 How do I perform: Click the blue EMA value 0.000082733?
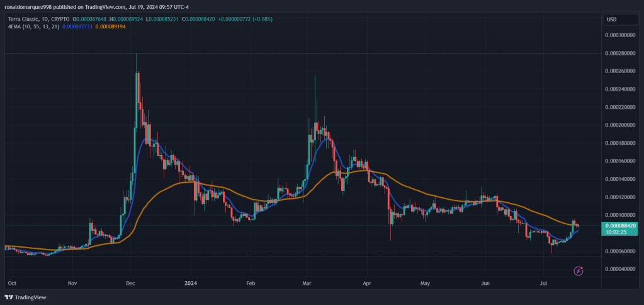pos(77,26)
